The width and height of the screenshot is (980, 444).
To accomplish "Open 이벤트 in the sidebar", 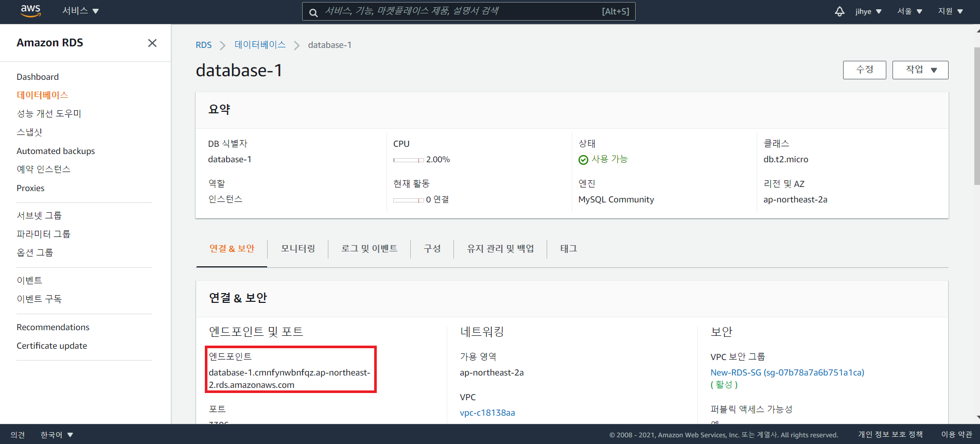I will (x=29, y=280).
